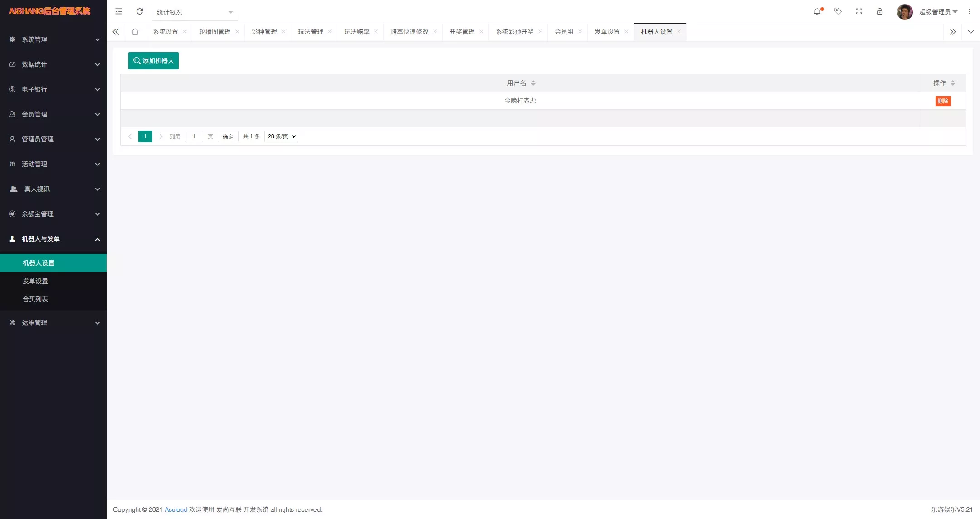
Task: Click the lock screen icon
Action: 880,11
